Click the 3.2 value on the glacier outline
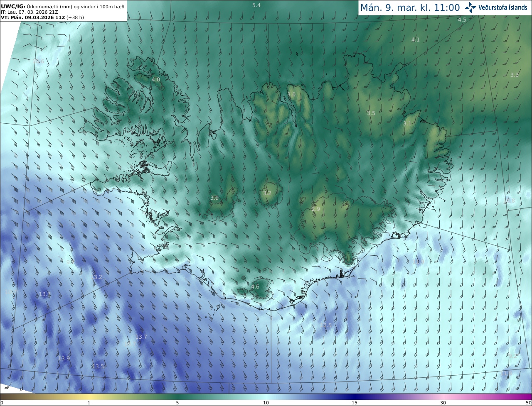This screenshot has height=406, width=532. pos(267,193)
